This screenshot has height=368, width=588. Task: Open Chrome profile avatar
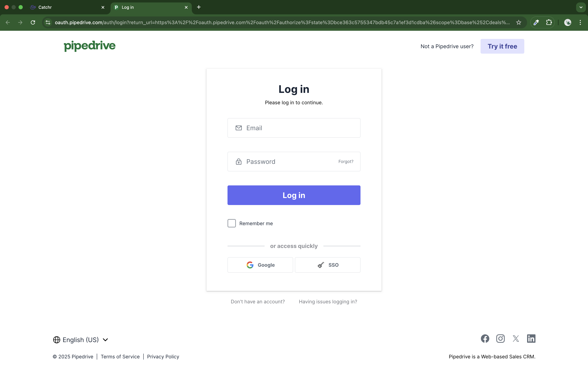click(x=568, y=22)
